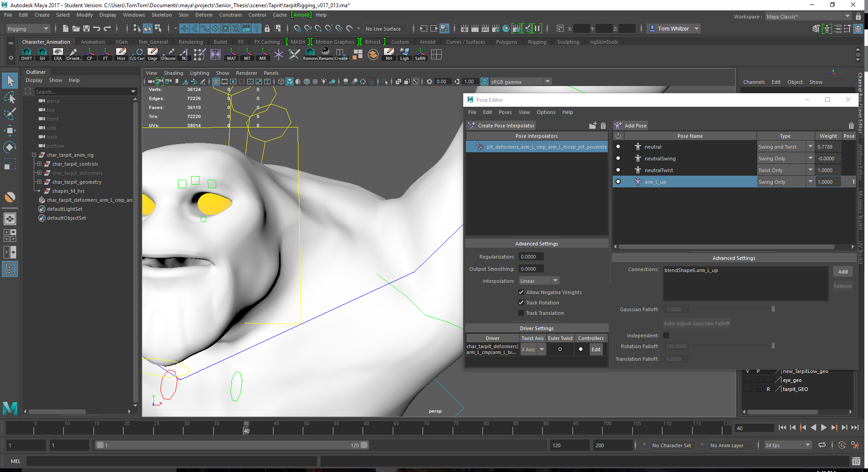Click the MAT shelf icon
This screenshot has height=472, width=868.
(x=231, y=54)
